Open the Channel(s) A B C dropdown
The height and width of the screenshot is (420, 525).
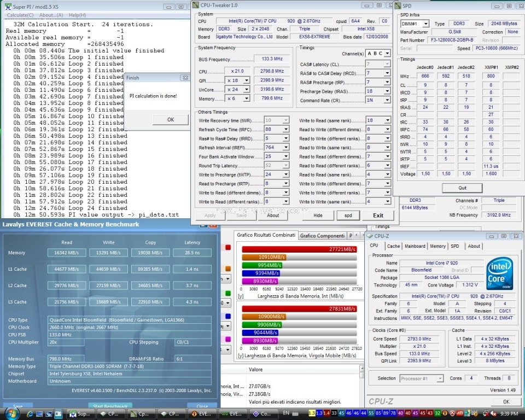point(387,53)
